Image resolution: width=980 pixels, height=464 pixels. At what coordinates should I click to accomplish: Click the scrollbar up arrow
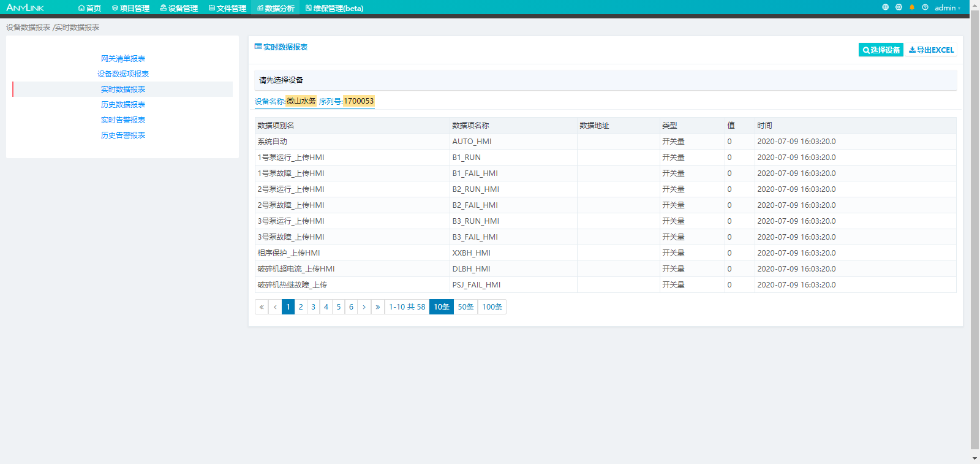pos(974,4)
